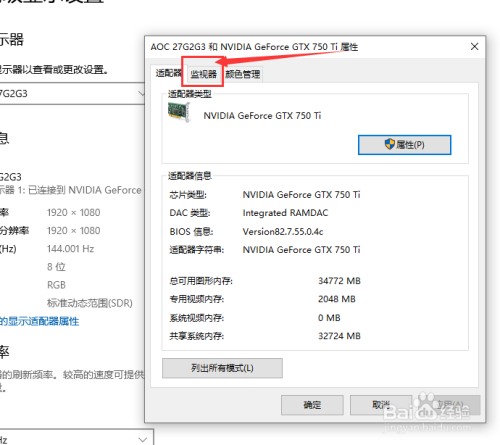The height and width of the screenshot is (445, 500).
Task: Cancel the dialog with 取消
Action: click(381, 405)
